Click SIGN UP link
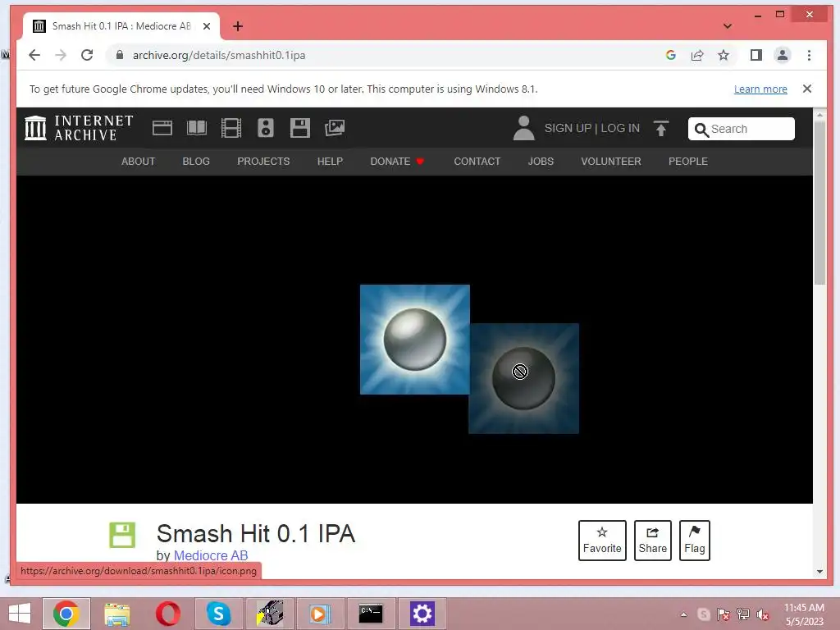This screenshot has height=630, width=840. click(x=568, y=128)
